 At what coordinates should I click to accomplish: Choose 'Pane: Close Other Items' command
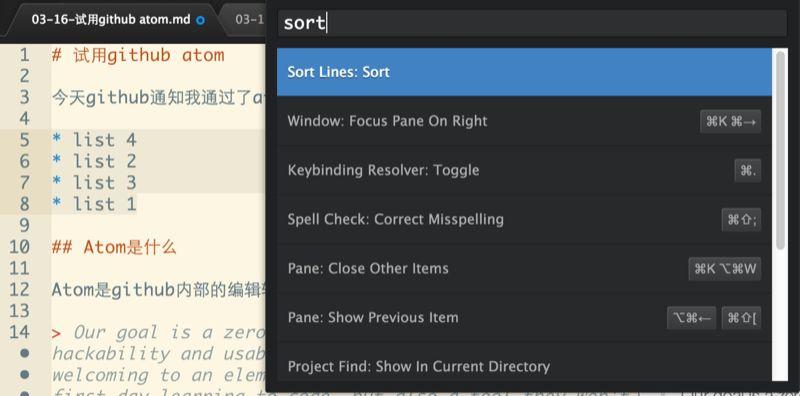coord(524,268)
